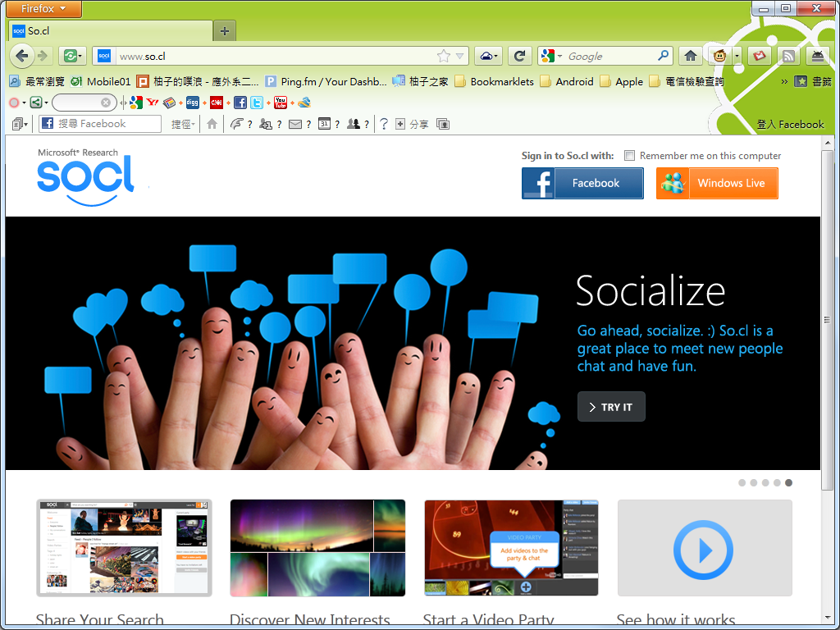Sign in with Facebook button
840x630 pixels.
(583, 183)
